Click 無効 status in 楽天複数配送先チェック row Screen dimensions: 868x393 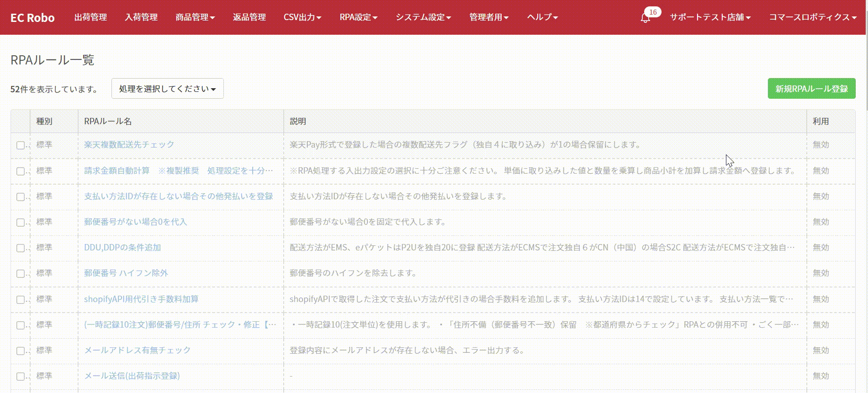(x=820, y=144)
